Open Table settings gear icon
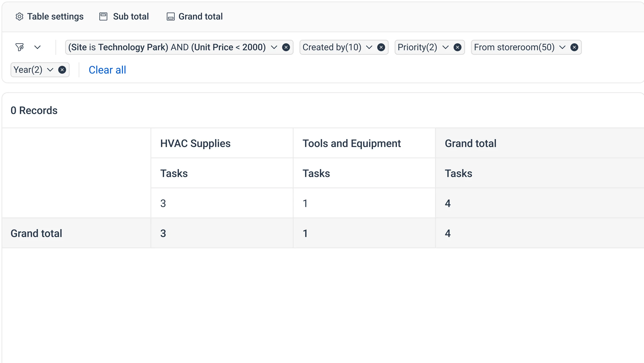This screenshot has height=363, width=644. pos(19,17)
